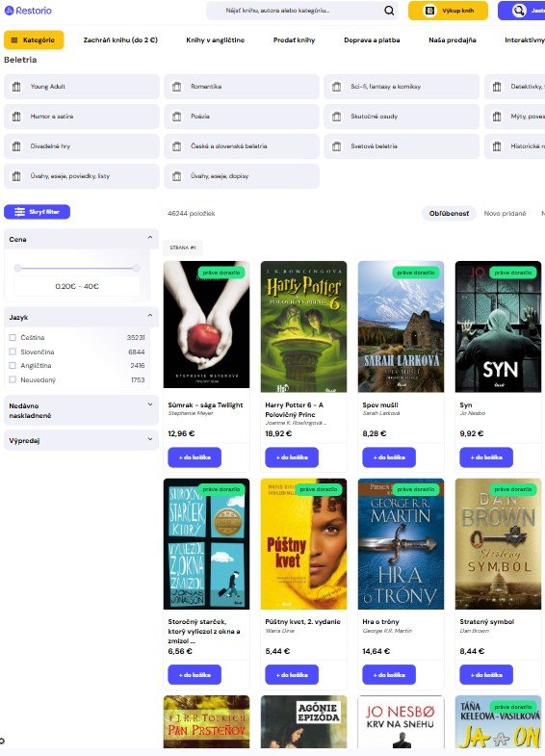545x756 pixels.
Task: Click the hamburger icon in Kategórie
Action: tap(14, 40)
